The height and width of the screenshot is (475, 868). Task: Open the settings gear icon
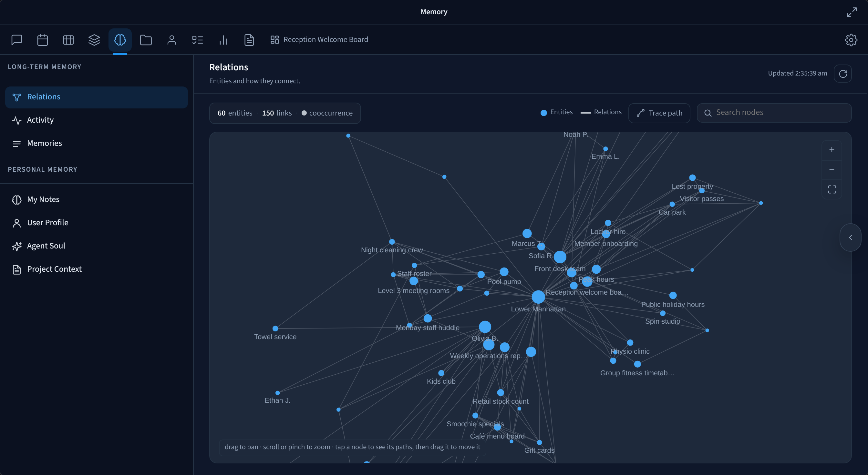[851, 40]
